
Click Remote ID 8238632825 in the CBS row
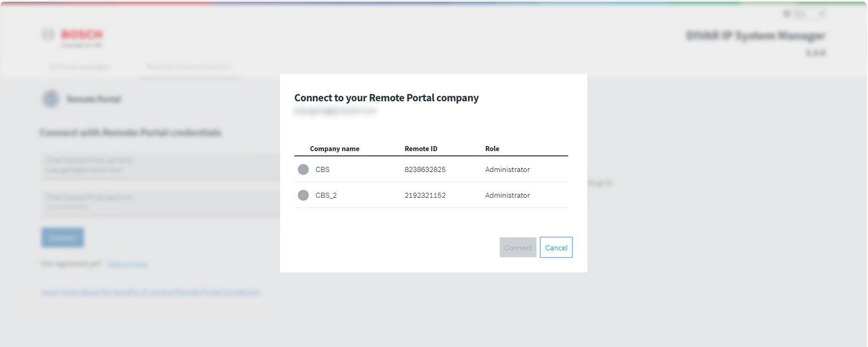click(x=425, y=170)
